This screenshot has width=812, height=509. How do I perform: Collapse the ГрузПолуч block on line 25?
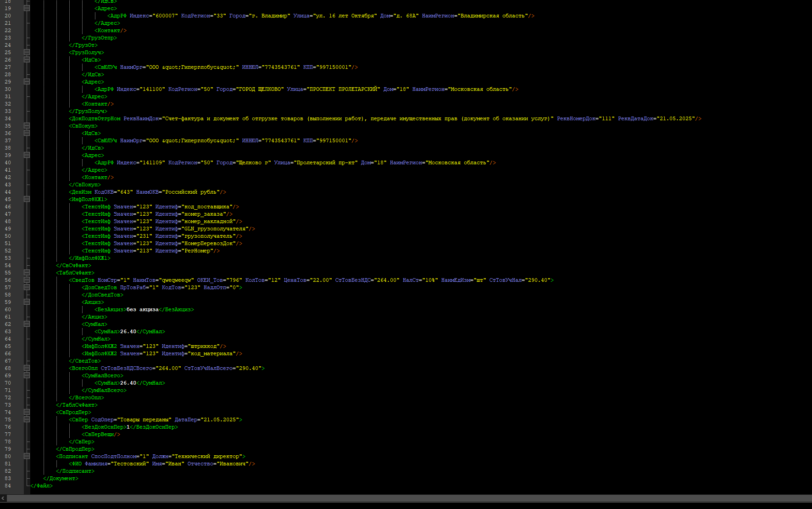27,52
